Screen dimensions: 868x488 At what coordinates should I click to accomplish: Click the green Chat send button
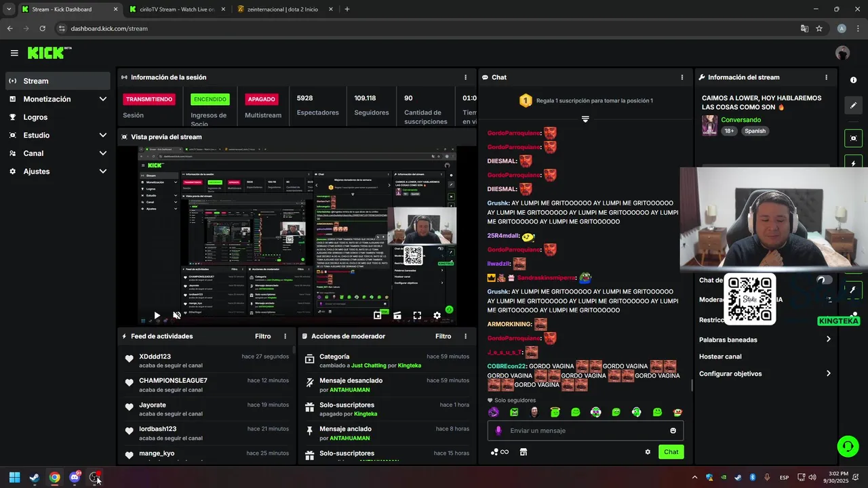coord(671,452)
